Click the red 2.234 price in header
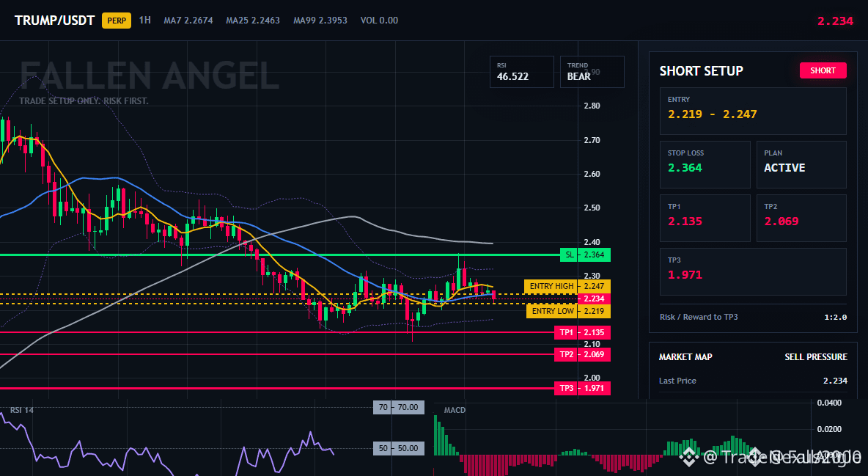868x476 pixels. coord(835,21)
